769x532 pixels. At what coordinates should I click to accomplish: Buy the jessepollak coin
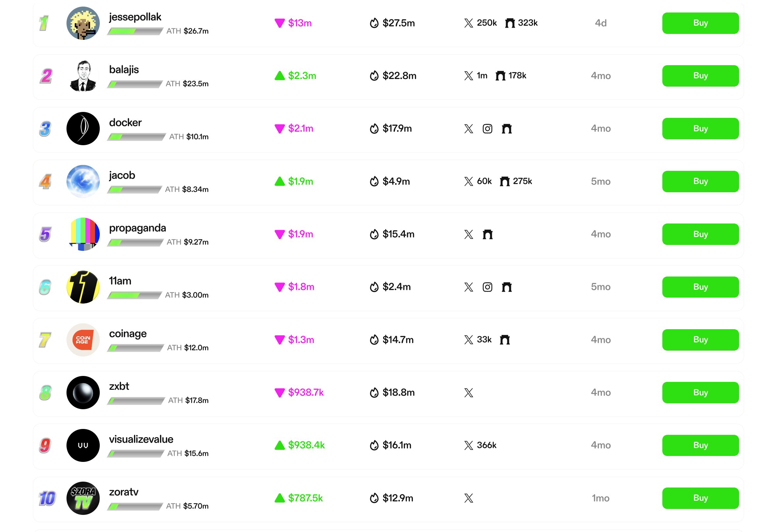(x=700, y=23)
